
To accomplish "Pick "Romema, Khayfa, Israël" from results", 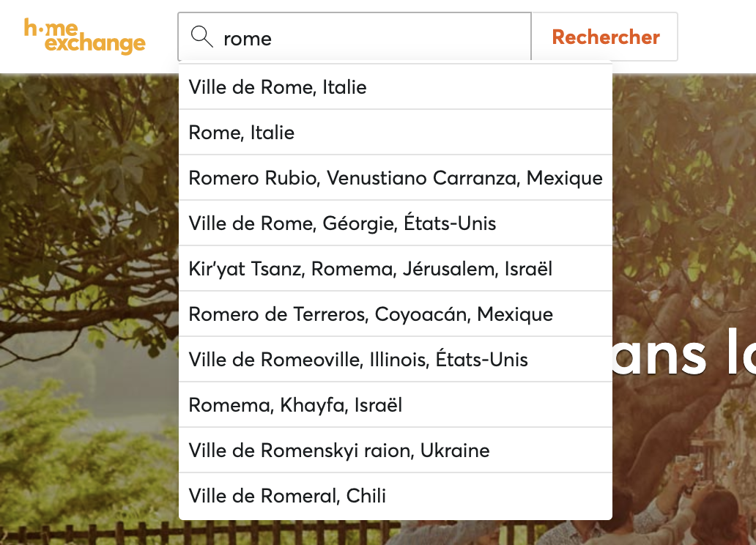I will click(296, 404).
